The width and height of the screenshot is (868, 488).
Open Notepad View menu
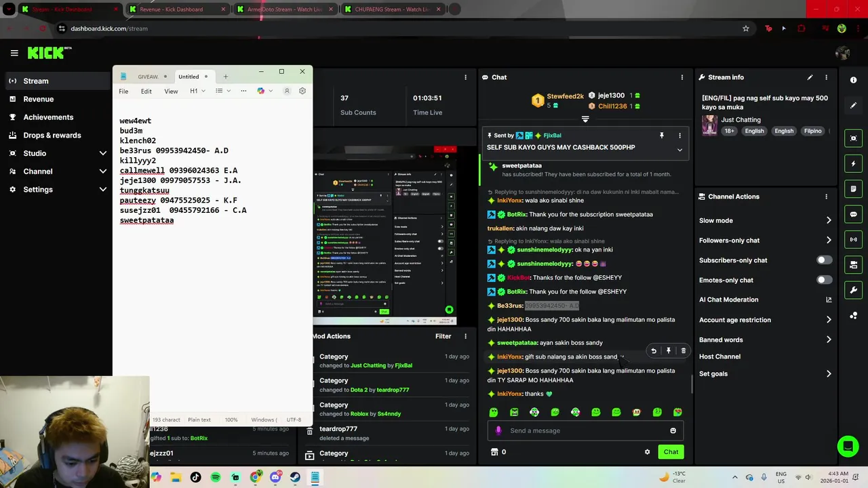tap(171, 91)
